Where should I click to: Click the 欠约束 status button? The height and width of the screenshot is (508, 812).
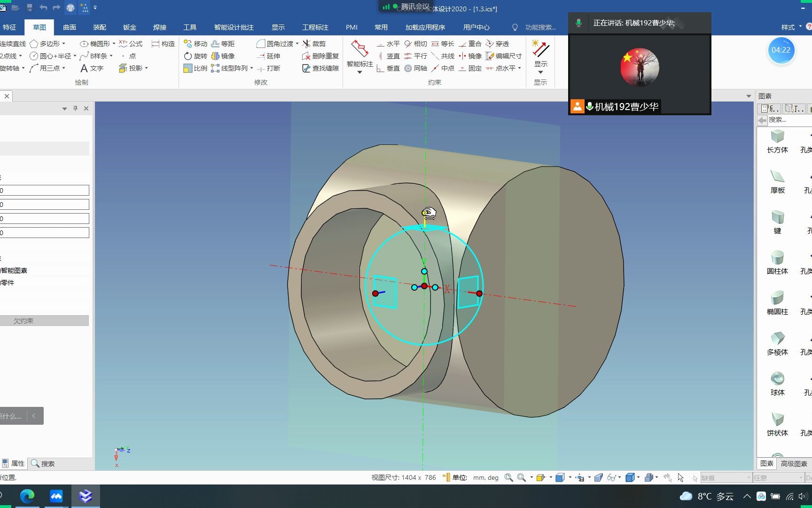click(44, 321)
